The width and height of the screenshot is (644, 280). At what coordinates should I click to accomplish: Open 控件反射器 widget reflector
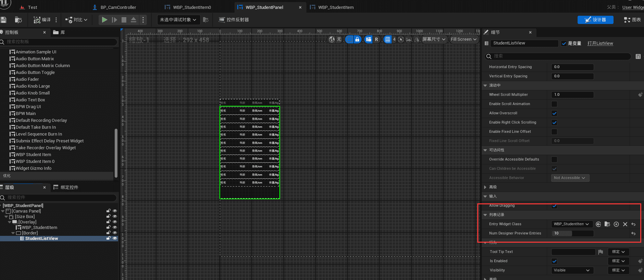coord(234,20)
